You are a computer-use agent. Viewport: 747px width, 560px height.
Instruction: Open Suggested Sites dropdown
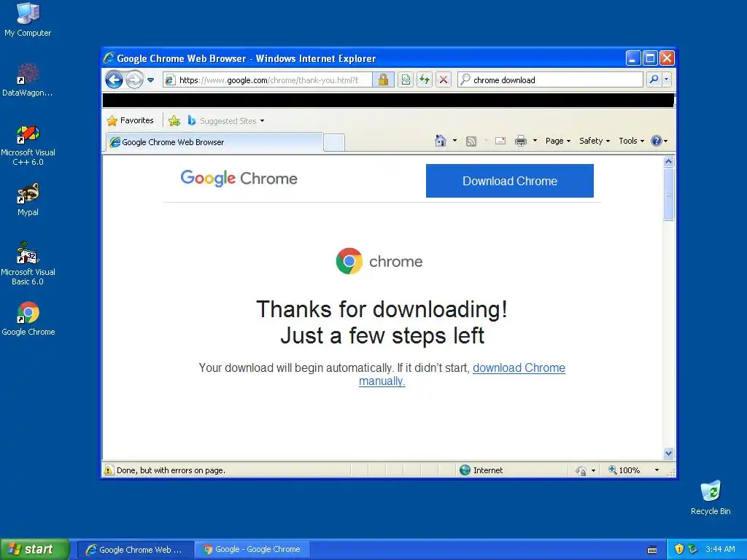click(x=226, y=120)
